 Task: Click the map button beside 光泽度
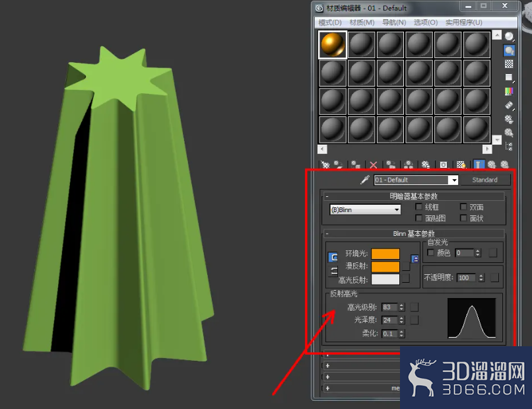click(415, 320)
